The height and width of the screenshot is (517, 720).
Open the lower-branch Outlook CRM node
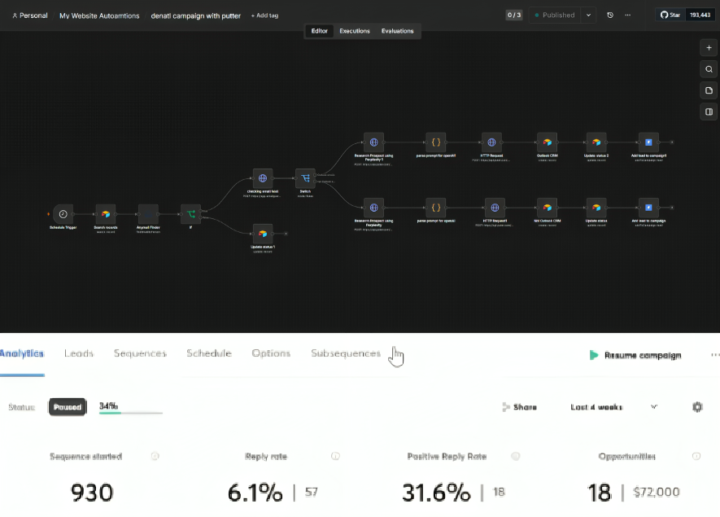(x=547, y=208)
